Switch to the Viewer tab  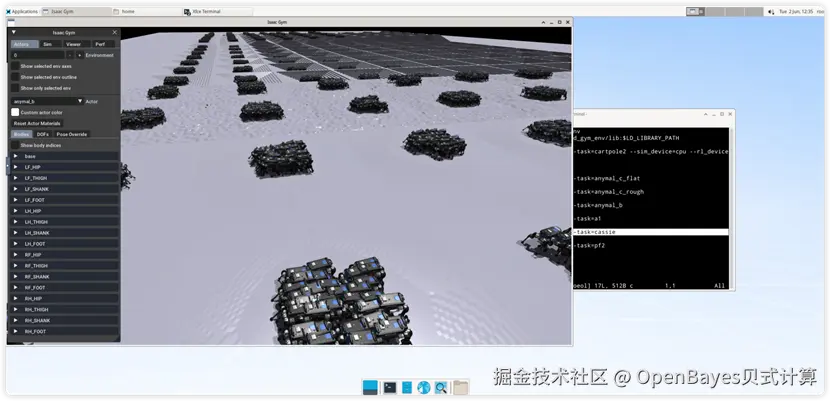point(76,44)
